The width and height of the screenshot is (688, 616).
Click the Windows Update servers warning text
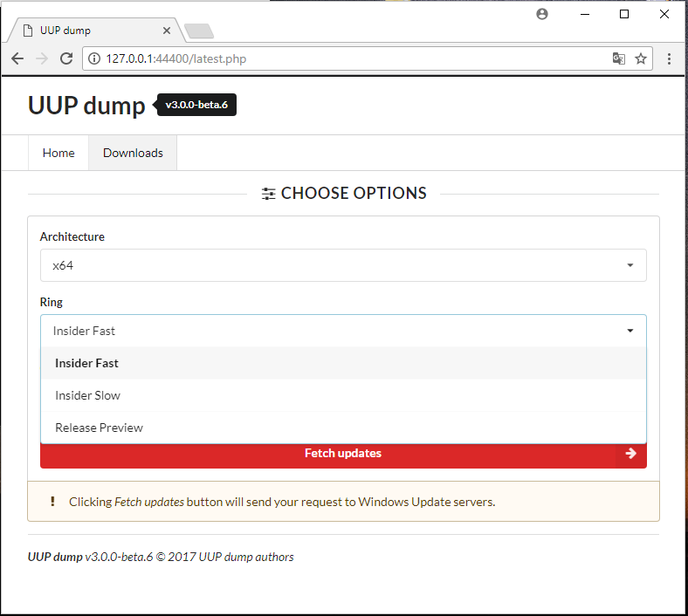click(x=282, y=502)
